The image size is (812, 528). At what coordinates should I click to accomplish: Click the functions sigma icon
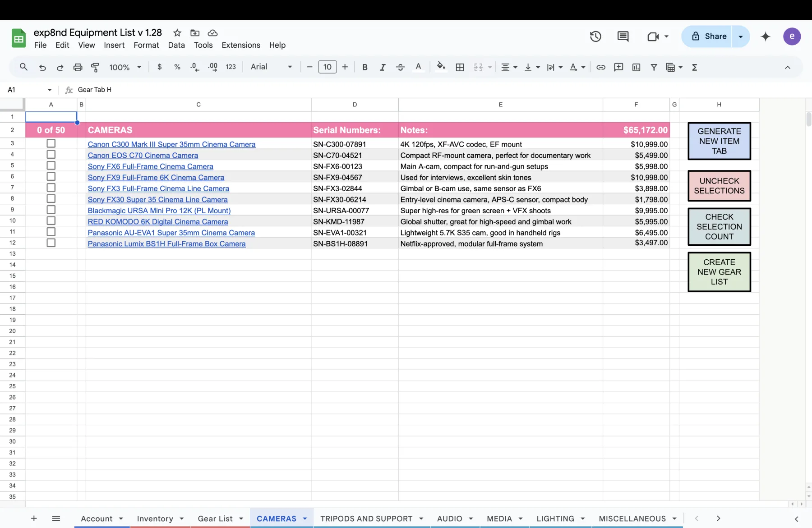point(694,67)
